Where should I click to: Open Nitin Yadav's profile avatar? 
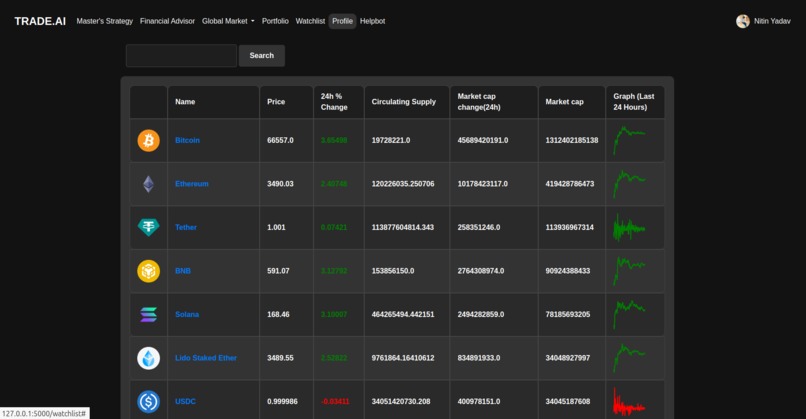point(743,21)
